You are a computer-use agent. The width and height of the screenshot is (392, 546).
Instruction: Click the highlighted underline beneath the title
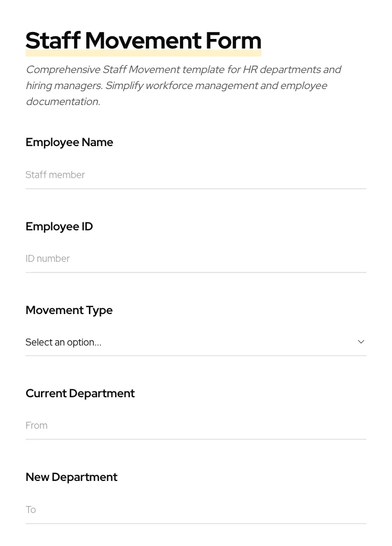point(143,52)
